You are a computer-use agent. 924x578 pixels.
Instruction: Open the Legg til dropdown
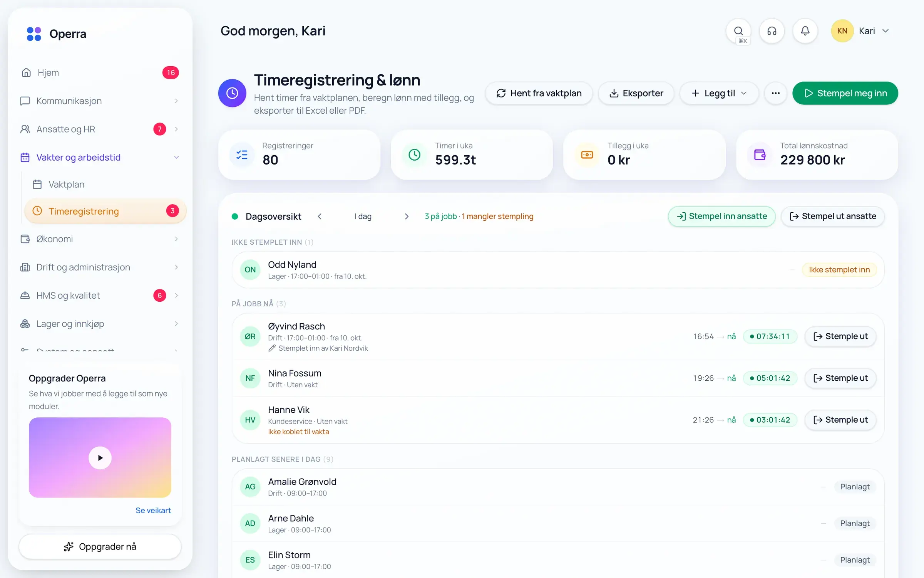click(x=719, y=93)
